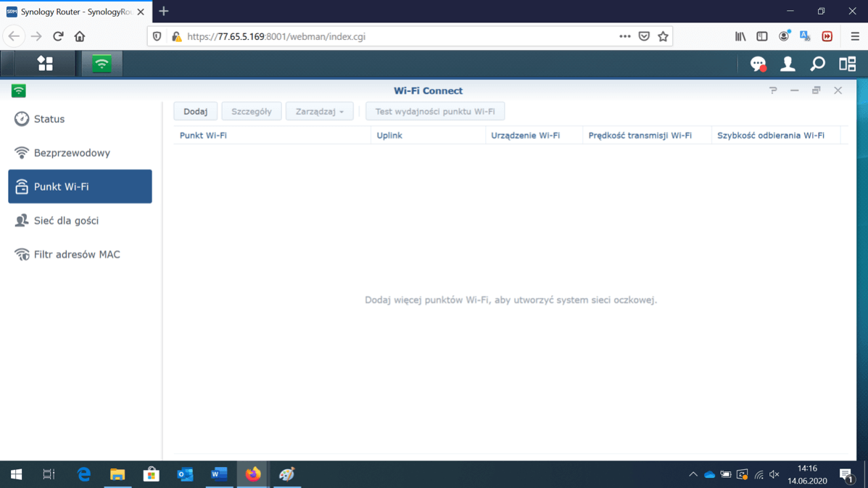Open the SRM main menu grid icon
Image resolution: width=868 pixels, height=488 pixels.
(45, 64)
